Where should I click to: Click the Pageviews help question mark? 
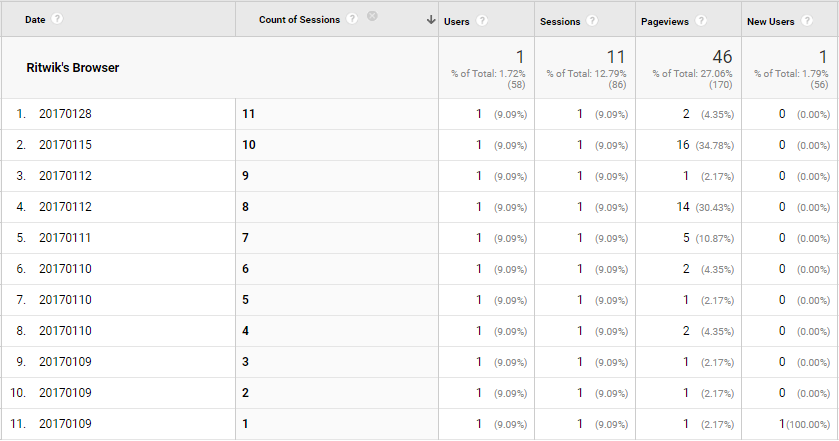pos(701,21)
